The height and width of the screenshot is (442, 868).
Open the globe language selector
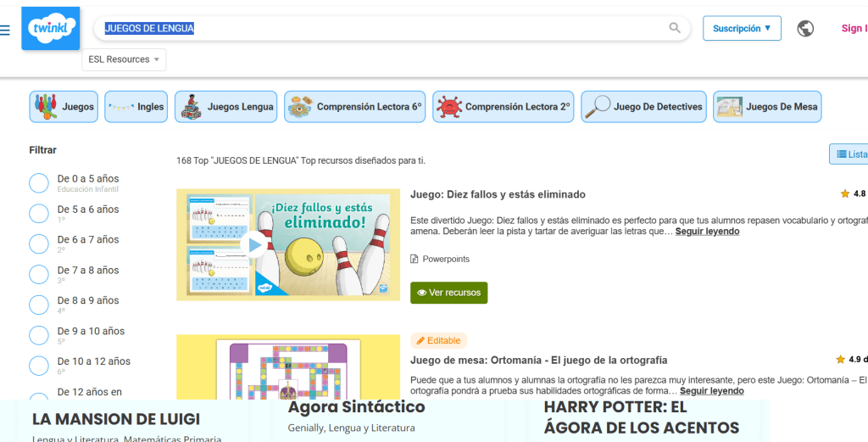(805, 28)
